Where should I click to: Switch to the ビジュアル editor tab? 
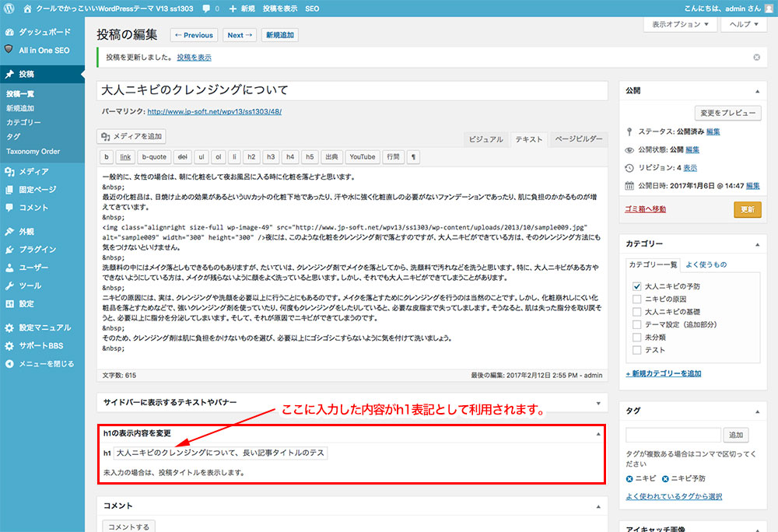[486, 140]
